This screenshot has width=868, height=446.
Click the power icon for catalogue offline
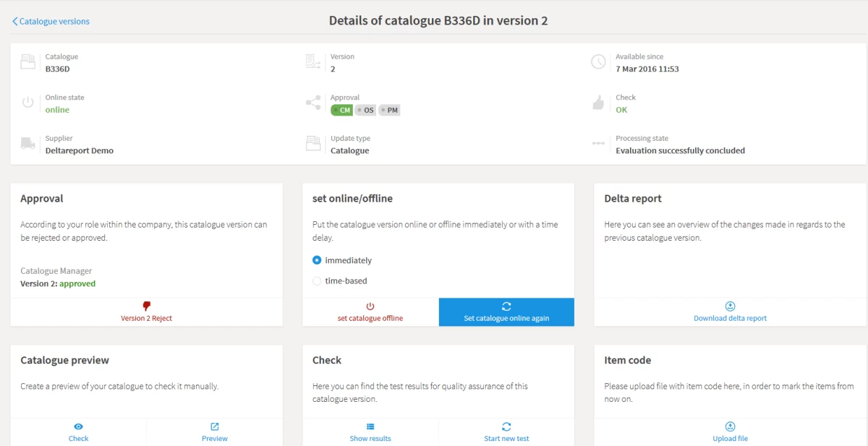(x=370, y=306)
